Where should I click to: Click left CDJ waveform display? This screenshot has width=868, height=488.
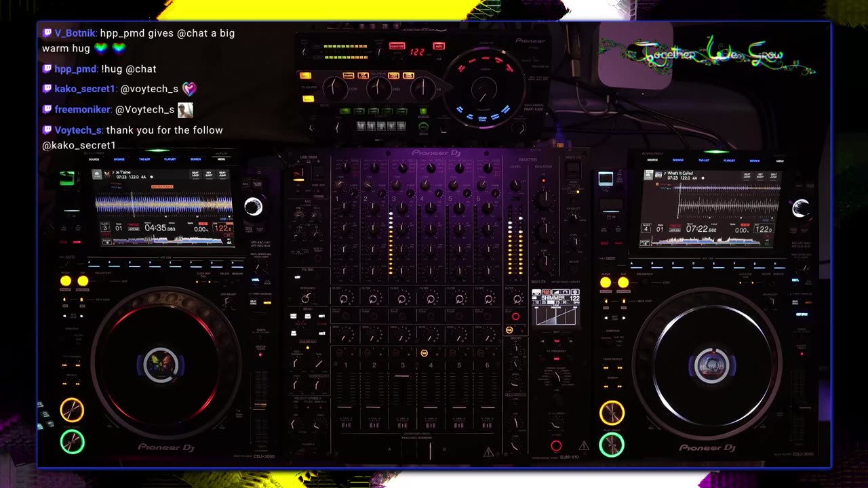[163, 204]
